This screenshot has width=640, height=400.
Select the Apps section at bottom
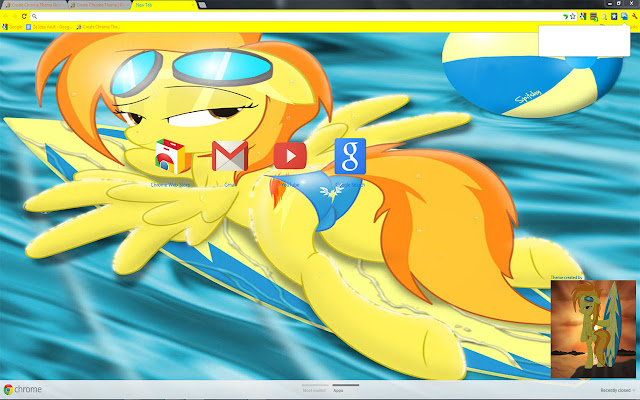[x=338, y=390]
